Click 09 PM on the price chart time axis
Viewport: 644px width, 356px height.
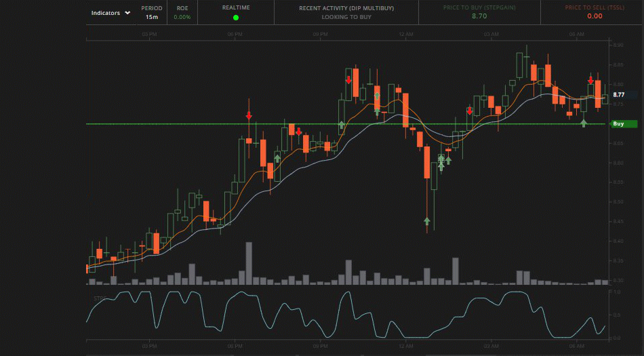click(320, 35)
